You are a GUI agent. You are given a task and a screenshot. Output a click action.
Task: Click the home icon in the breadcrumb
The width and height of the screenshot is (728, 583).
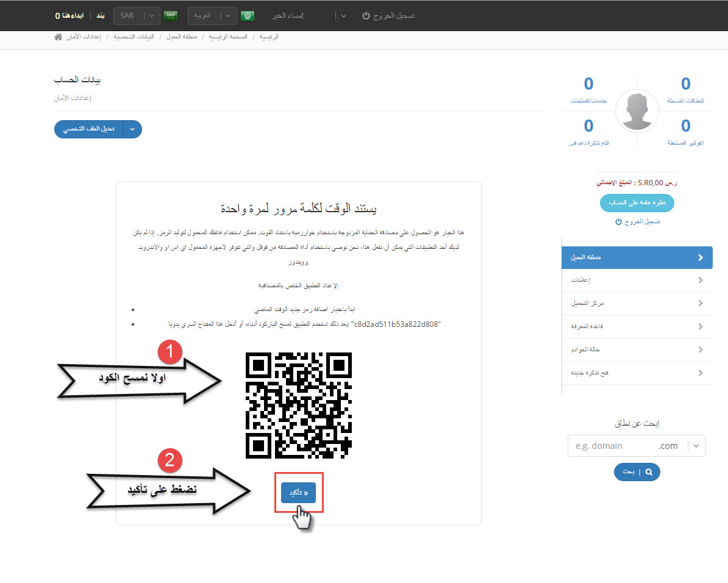click(58, 37)
